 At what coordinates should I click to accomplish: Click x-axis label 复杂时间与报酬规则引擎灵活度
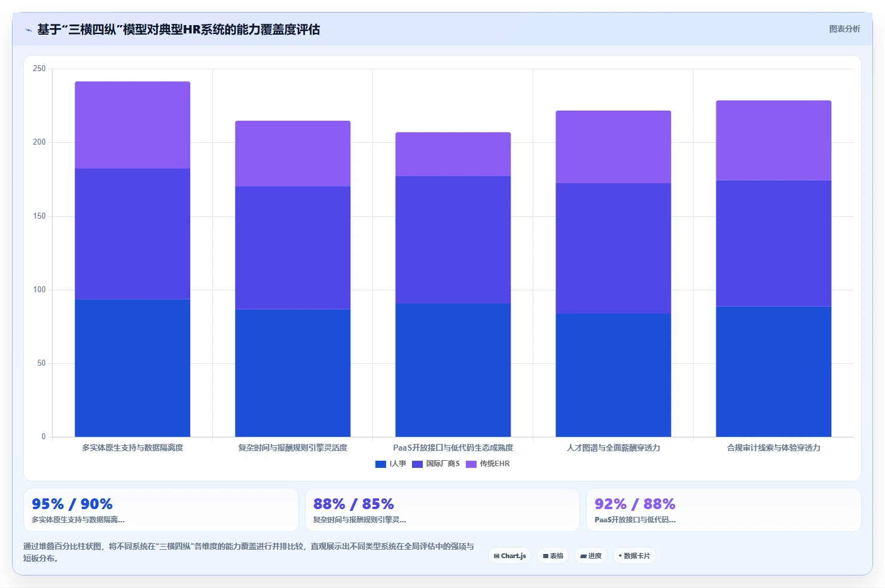pos(292,448)
